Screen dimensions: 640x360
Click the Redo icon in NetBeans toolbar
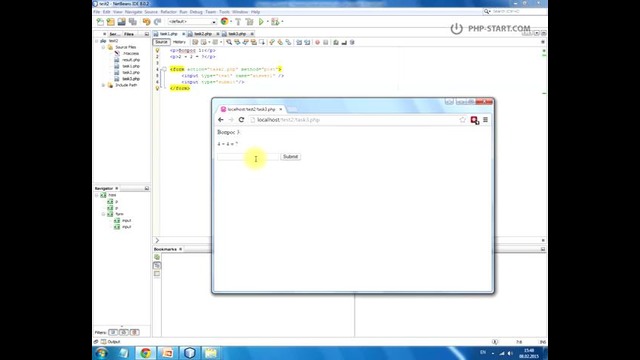point(157,22)
